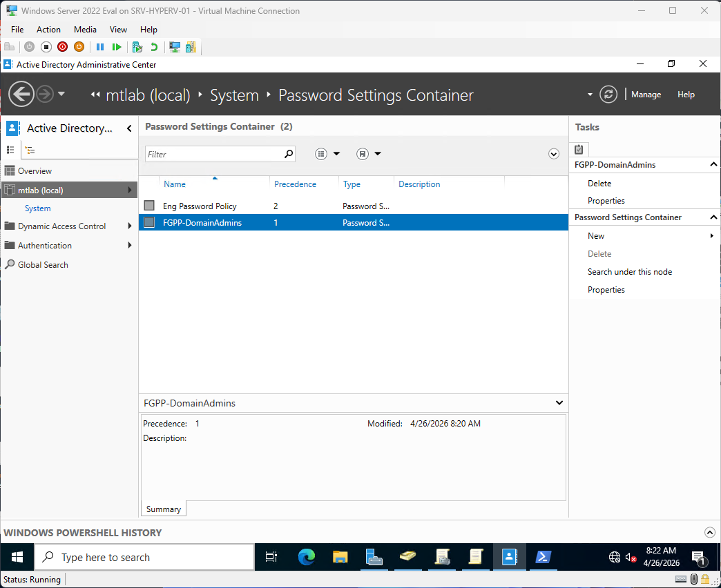Open the Manage menu
Image resolution: width=721 pixels, height=588 pixels.
click(x=646, y=94)
